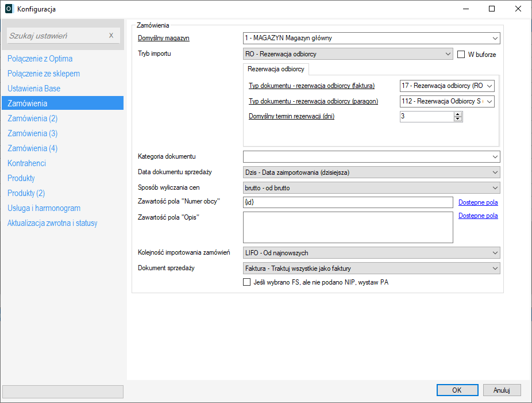Click the Anuluj button
The height and width of the screenshot is (403, 532).
tap(501, 390)
